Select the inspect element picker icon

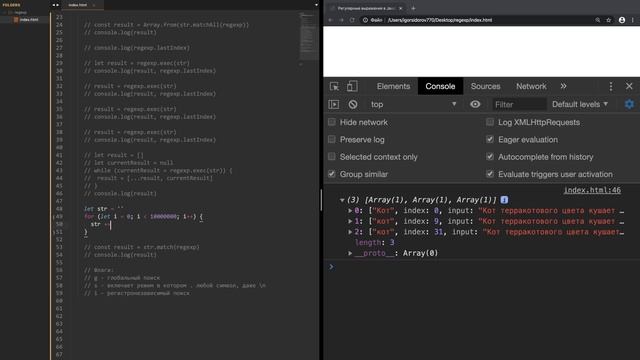334,87
